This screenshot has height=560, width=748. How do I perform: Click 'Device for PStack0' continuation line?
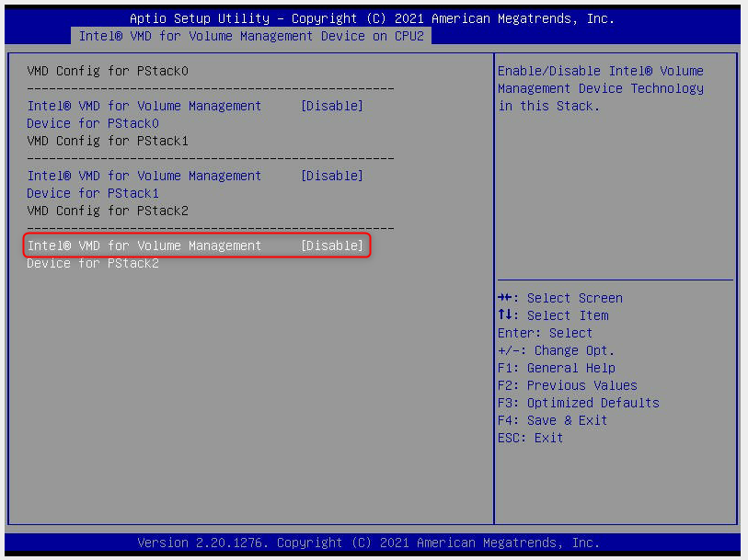[93, 123]
